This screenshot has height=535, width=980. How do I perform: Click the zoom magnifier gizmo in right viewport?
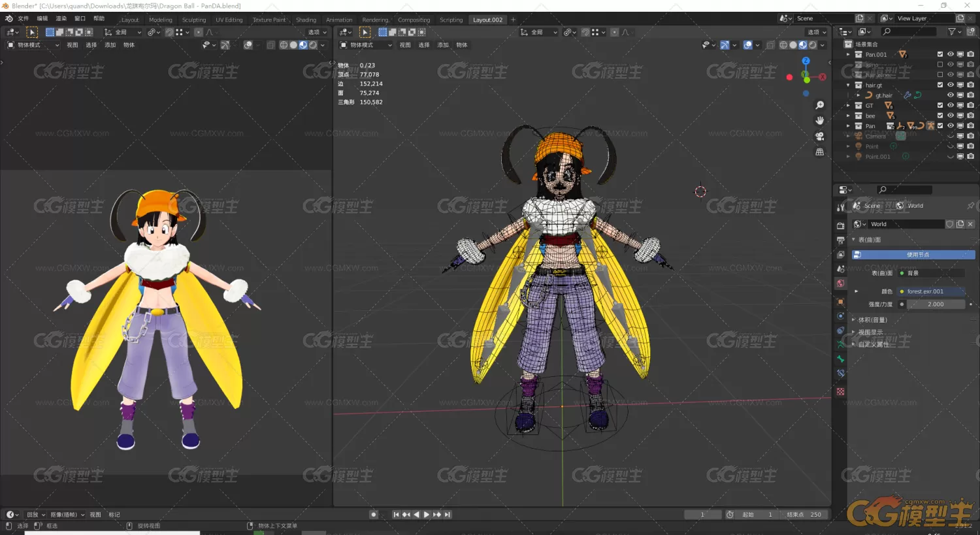click(819, 105)
